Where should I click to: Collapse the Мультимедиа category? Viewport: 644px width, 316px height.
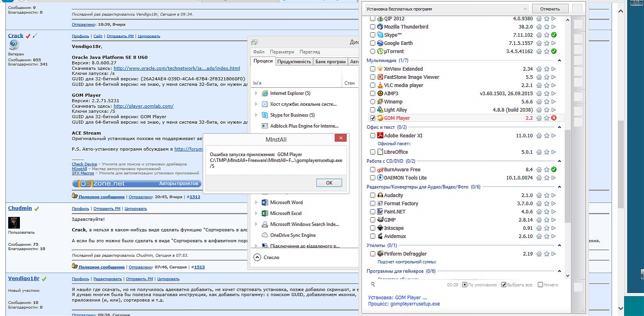[559, 60]
